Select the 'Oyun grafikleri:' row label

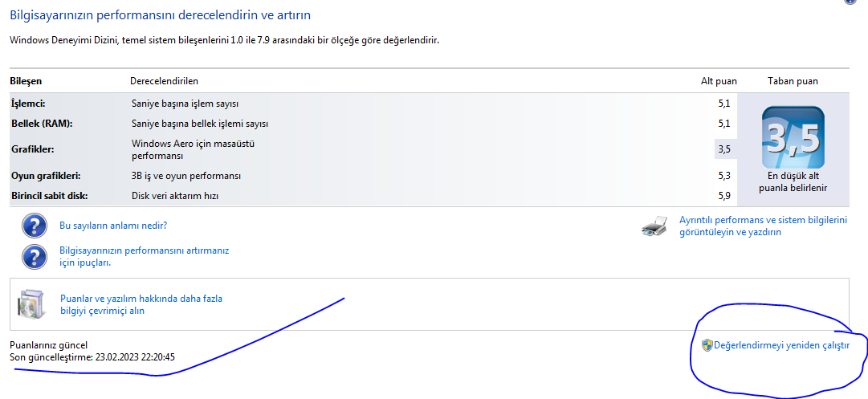(46, 176)
